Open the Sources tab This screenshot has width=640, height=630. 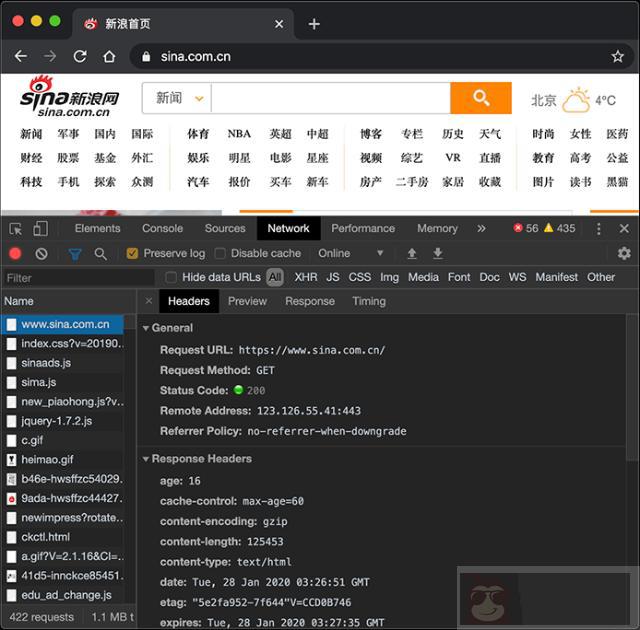click(225, 228)
